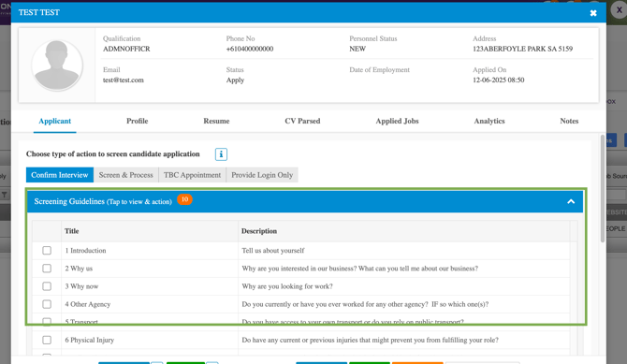Image resolution: width=627 pixels, height=364 pixels.
Task: Click the applied date 12-06-2025 08:50
Action: (498, 80)
